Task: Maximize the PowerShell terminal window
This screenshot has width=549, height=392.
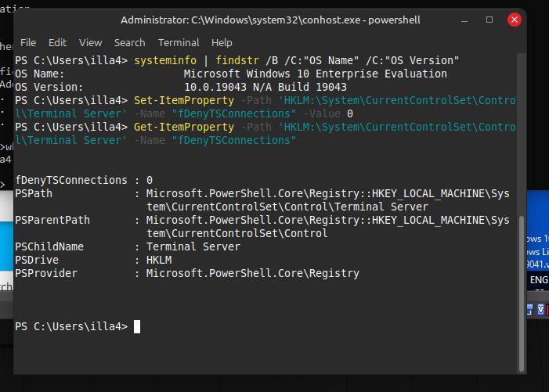Action: tap(489, 19)
